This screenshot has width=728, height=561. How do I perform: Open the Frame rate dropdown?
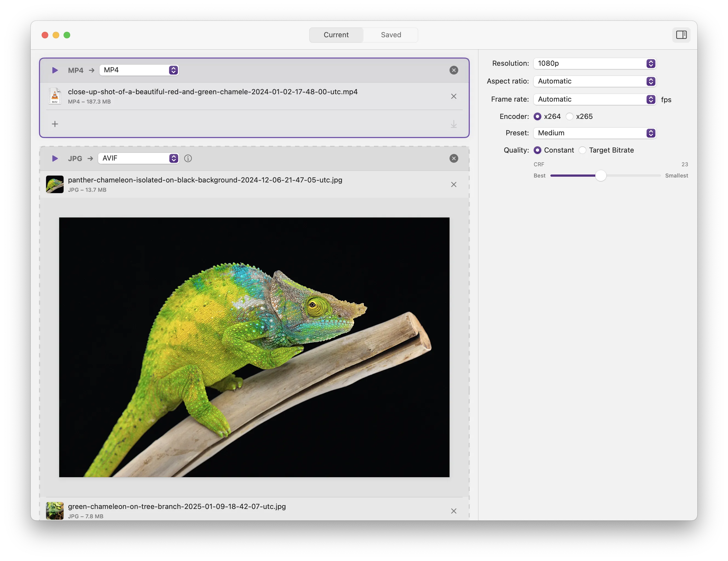pyautogui.click(x=595, y=99)
